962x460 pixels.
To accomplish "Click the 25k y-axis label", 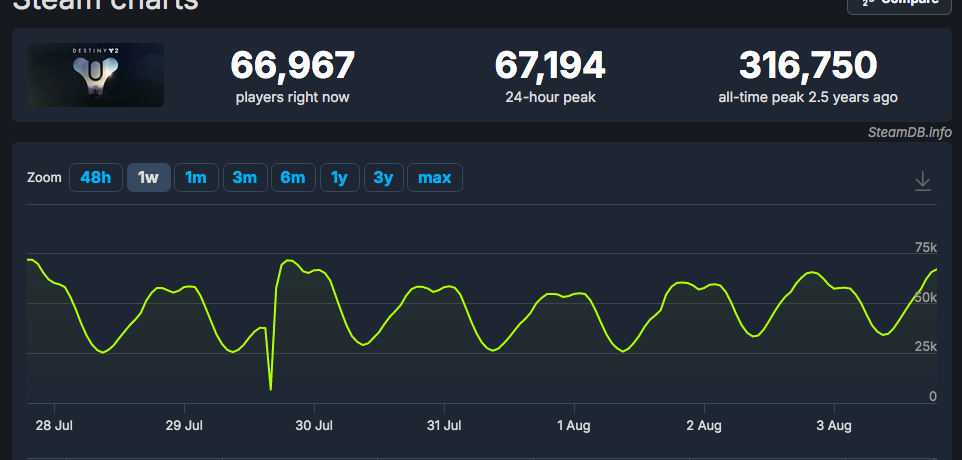I will click(x=926, y=347).
